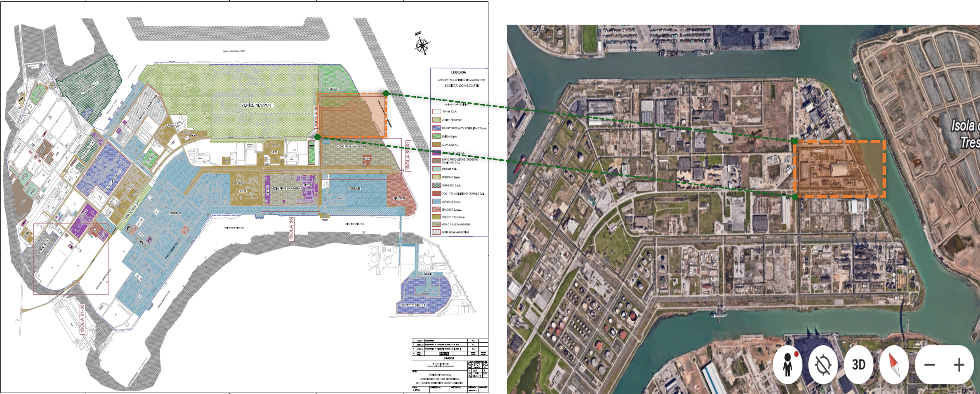
Task: Click the LEGENDA heading in the legend
Action: click(x=459, y=72)
